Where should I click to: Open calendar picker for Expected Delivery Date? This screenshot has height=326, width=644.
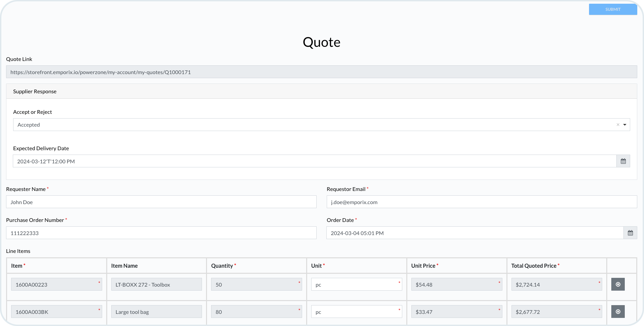click(623, 161)
